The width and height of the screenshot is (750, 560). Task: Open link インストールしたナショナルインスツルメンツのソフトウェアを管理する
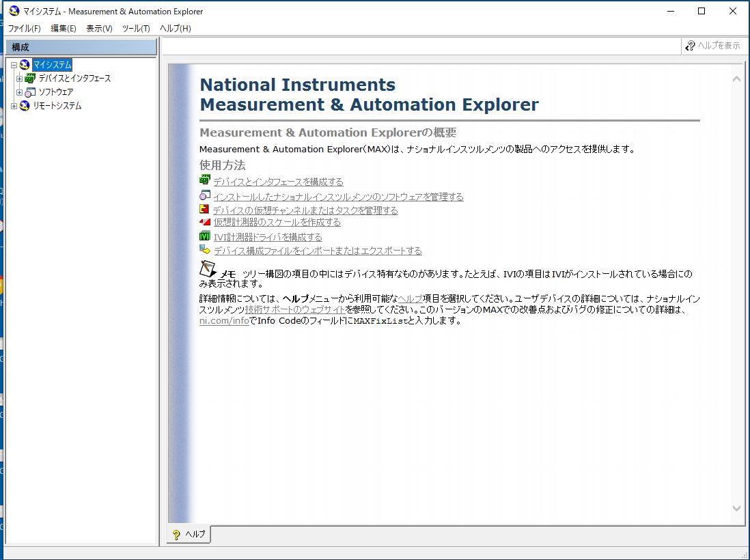tap(338, 197)
